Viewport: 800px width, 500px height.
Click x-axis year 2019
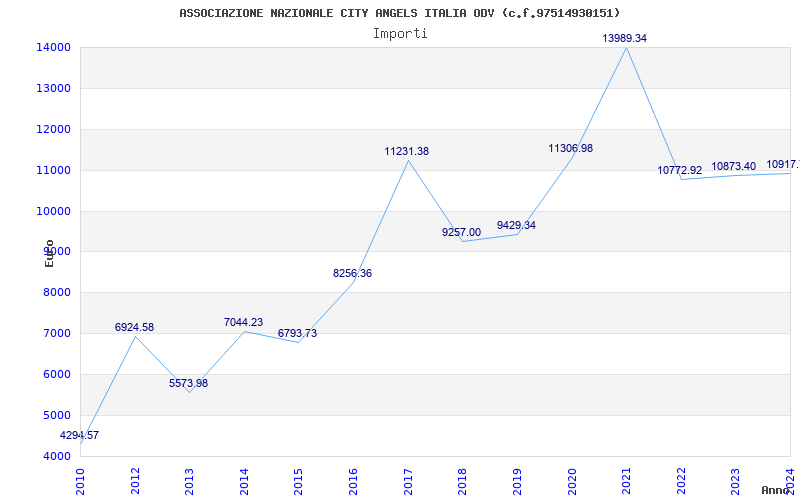click(x=517, y=482)
